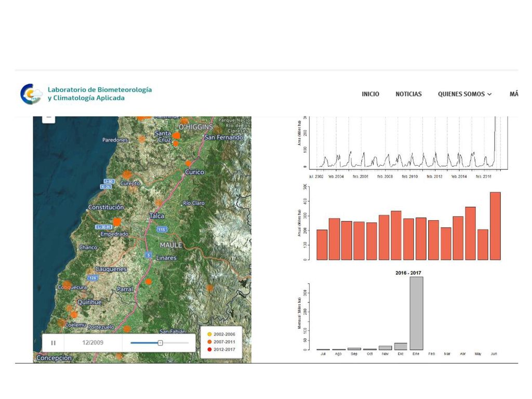Click the Coelemu town label
This screenshot has height=399, width=532.
tap(75, 325)
